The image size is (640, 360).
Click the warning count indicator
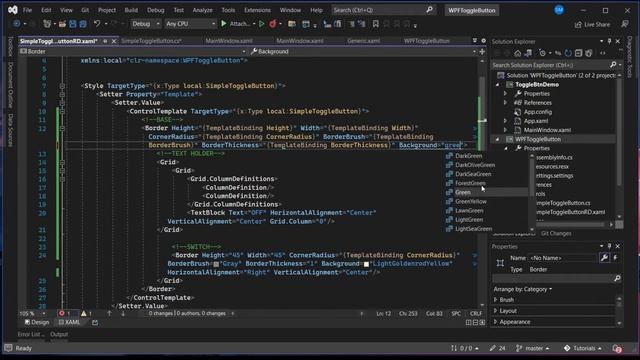click(86, 313)
